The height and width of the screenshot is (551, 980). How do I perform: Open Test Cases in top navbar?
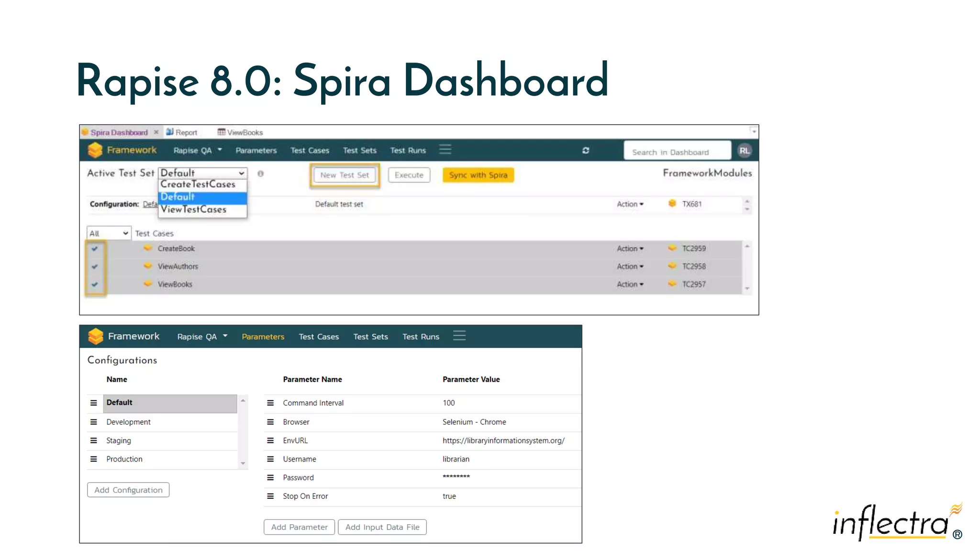click(310, 150)
